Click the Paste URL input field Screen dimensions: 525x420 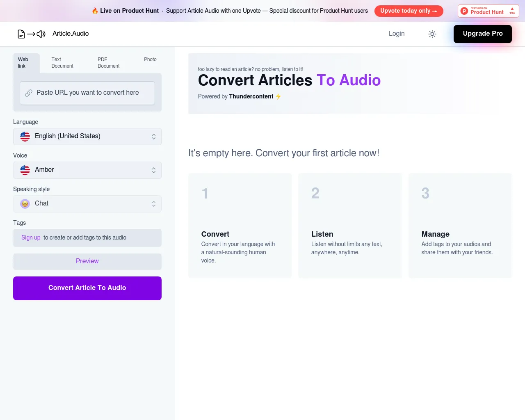pos(87,93)
